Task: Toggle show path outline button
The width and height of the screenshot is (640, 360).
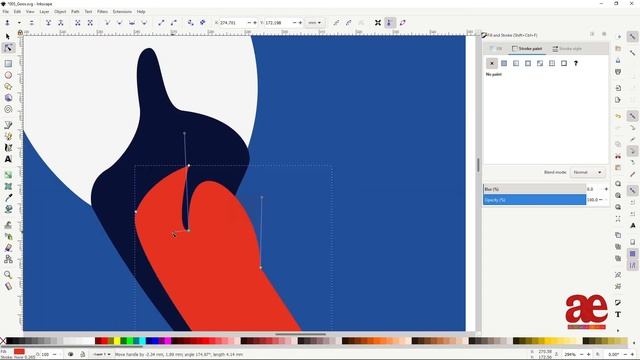Action: [402, 23]
